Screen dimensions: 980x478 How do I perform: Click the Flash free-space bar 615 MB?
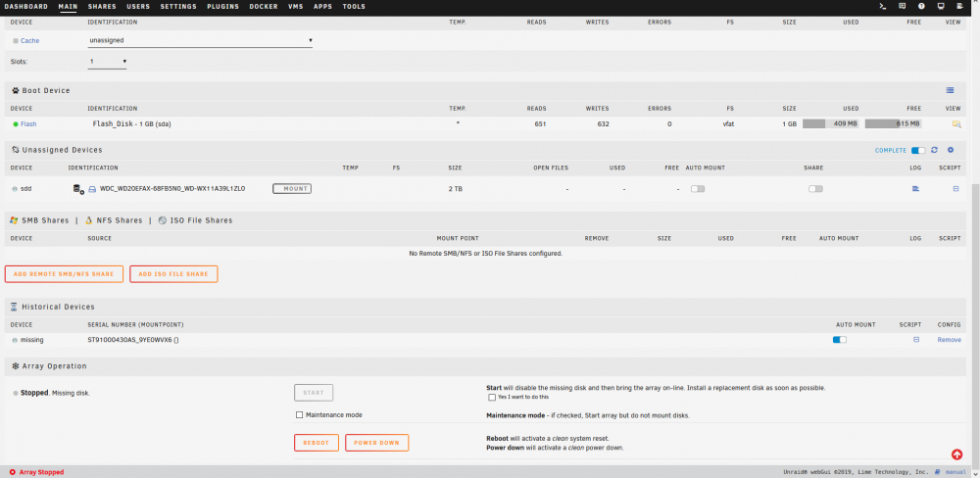click(893, 123)
